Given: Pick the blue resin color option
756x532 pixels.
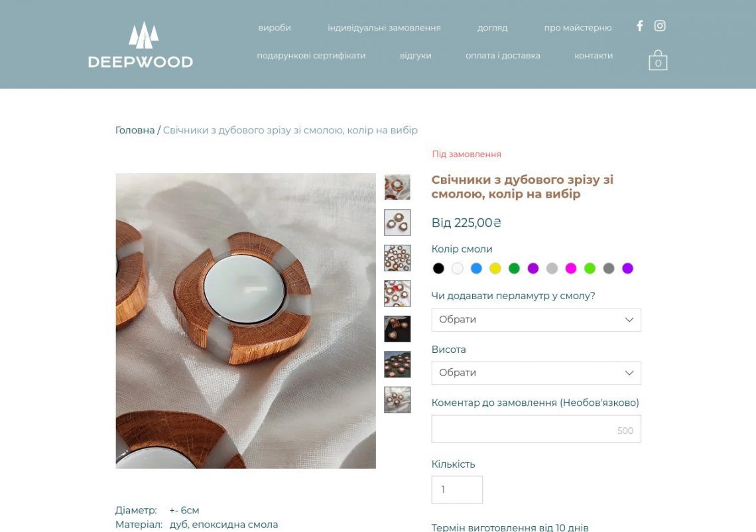Looking at the screenshot, I should coord(476,268).
